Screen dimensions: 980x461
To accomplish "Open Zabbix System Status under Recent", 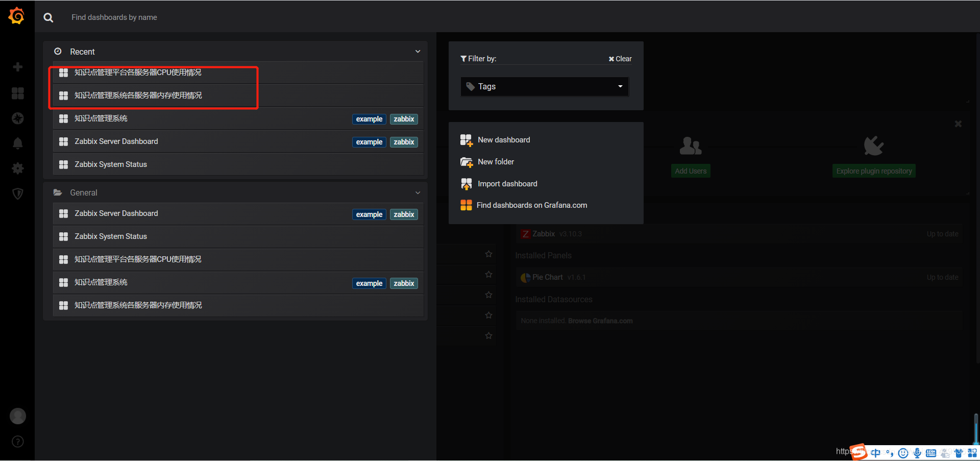I will pos(111,164).
